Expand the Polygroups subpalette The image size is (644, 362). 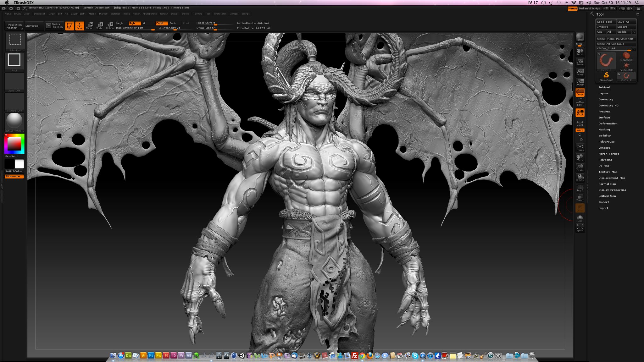tap(606, 142)
